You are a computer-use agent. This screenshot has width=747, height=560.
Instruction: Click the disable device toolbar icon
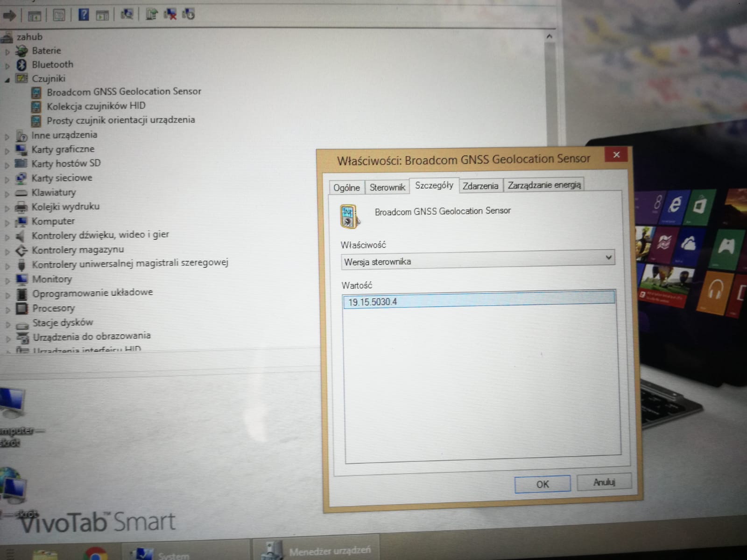pos(188,14)
